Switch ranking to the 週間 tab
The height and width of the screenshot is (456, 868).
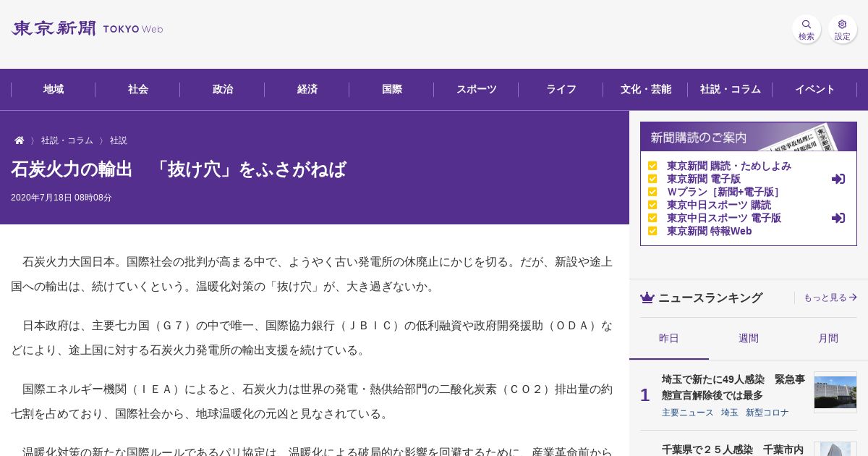coord(749,339)
